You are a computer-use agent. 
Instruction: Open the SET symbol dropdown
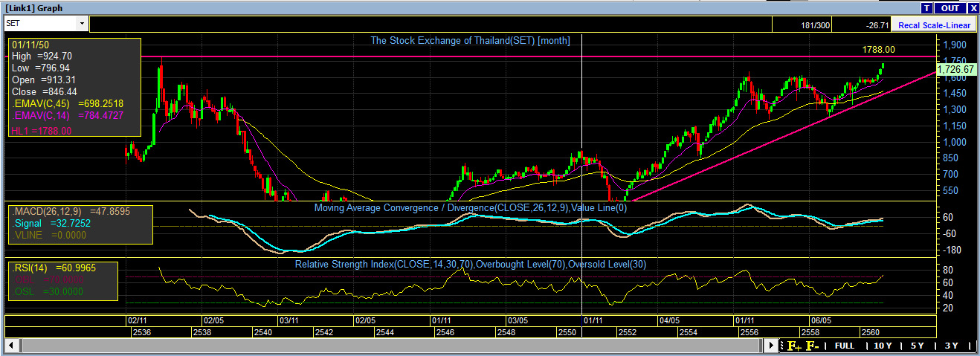[x=81, y=23]
